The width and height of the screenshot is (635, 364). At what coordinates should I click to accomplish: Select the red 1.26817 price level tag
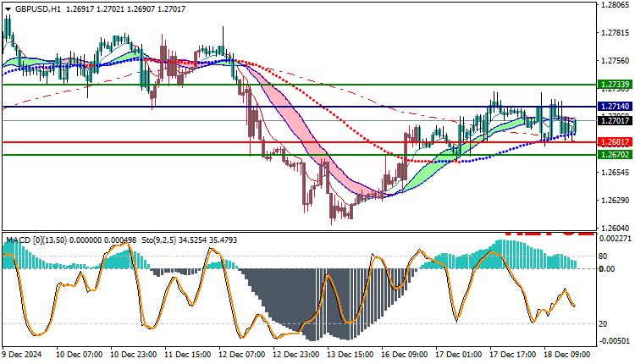click(x=615, y=142)
